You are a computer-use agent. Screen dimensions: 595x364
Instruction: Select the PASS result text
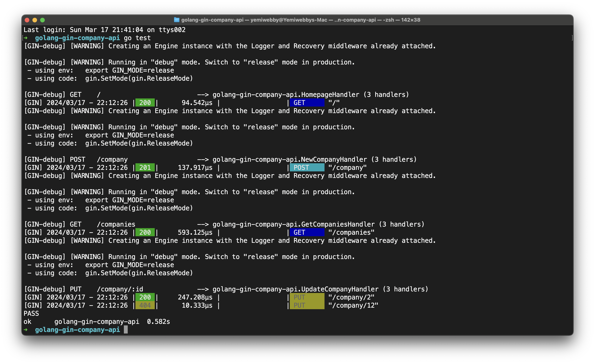coord(31,313)
